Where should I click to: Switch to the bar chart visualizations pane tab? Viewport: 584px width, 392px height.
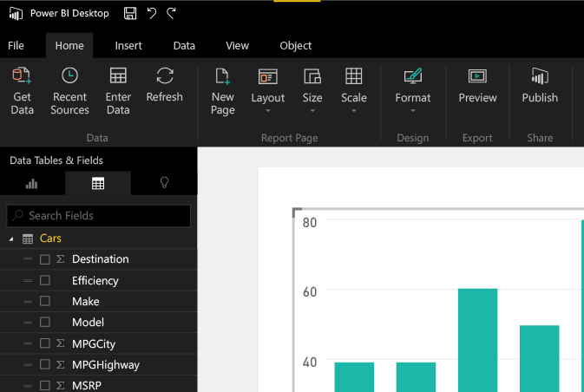pyautogui.click(x=31, y=184)
